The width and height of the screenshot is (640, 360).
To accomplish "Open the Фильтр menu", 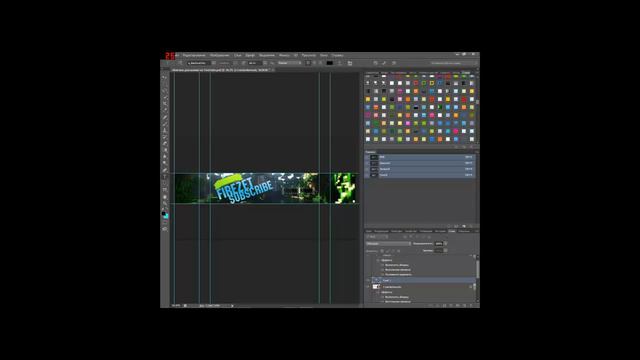I will point(284,55).
